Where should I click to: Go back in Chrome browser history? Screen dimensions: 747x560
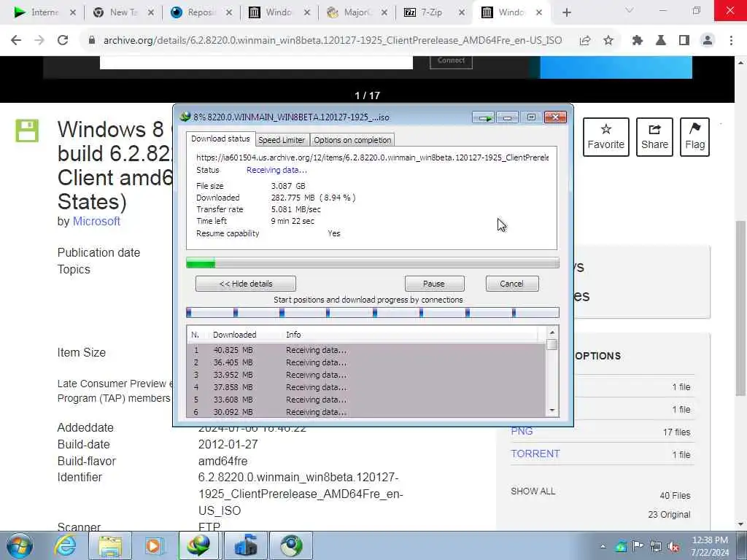pyautogui.click(x=16, y=41)
